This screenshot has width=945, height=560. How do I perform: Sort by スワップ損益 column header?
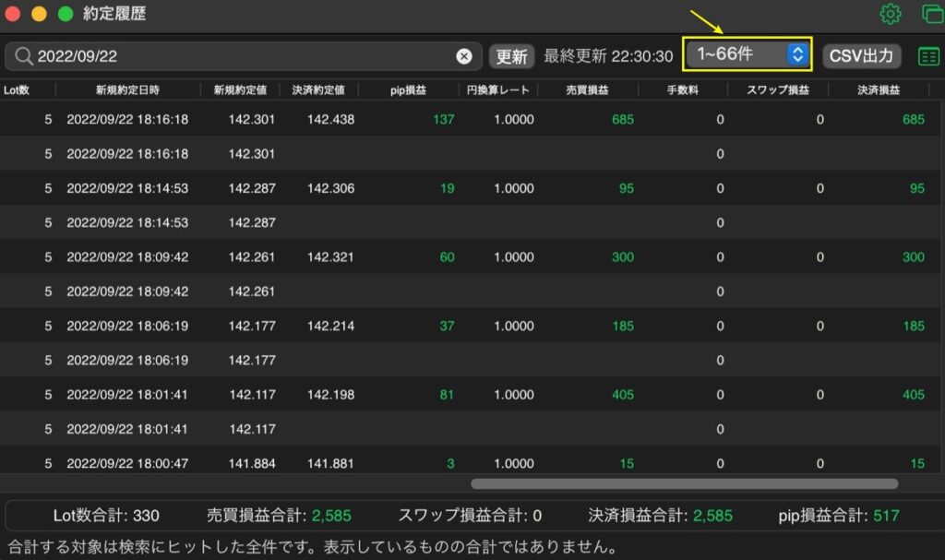(777, 89)
